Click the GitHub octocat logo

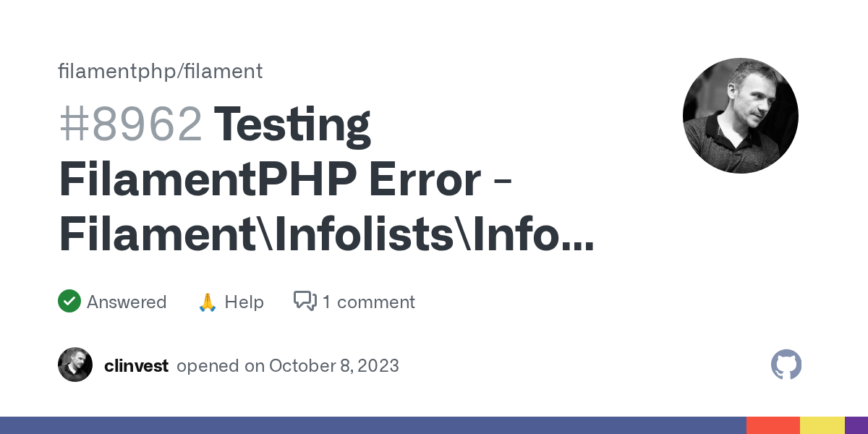786,365
